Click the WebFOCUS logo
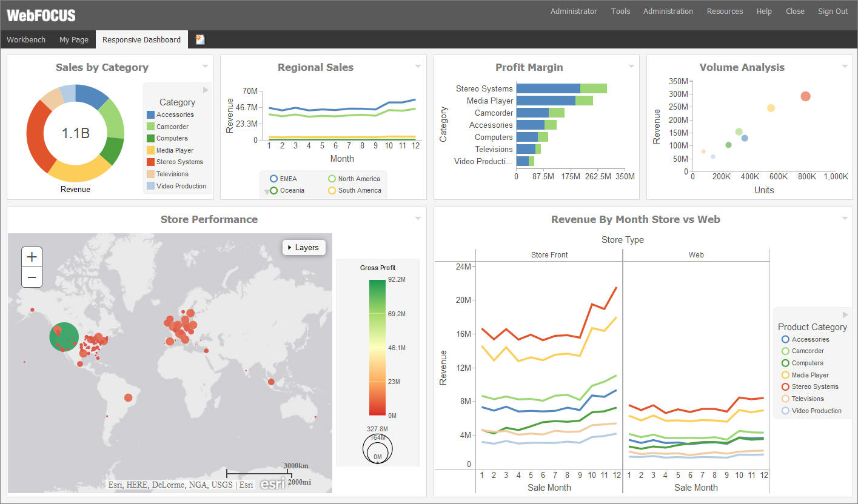Screen dimensions: 858x504 (x=39, y=15)
